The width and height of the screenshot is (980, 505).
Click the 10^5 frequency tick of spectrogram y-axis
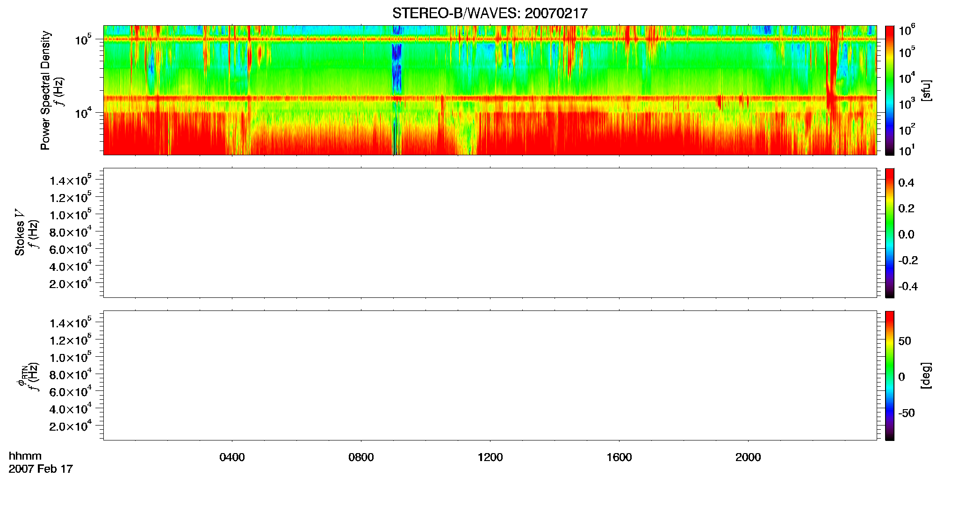83,40
